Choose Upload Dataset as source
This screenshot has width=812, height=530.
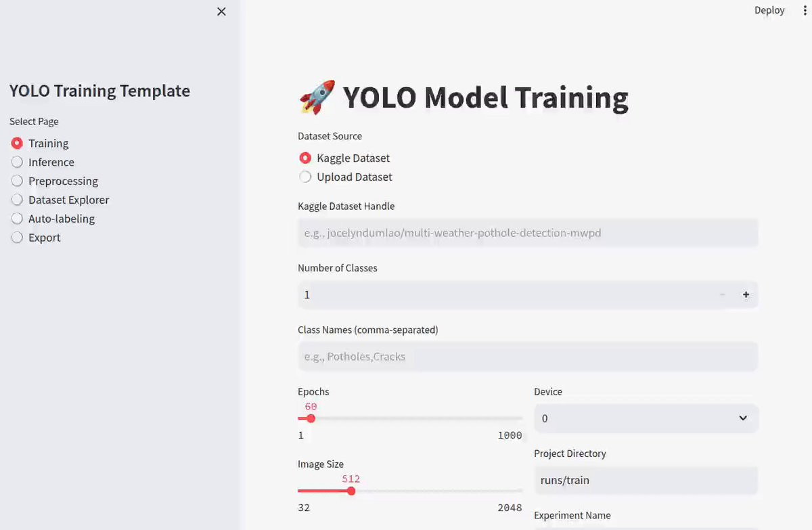coord(305,177)
